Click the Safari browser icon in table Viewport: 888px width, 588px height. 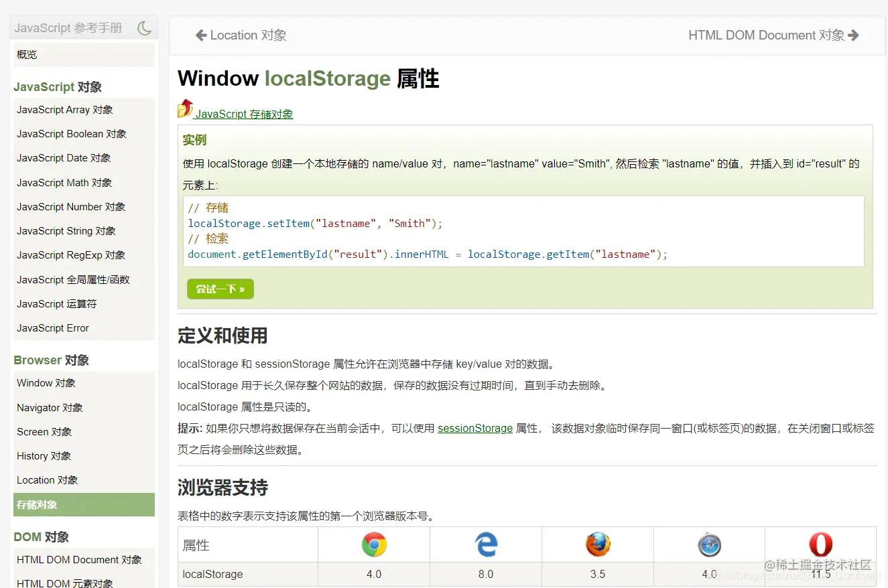pyautogui.click(x=709, y=545)
